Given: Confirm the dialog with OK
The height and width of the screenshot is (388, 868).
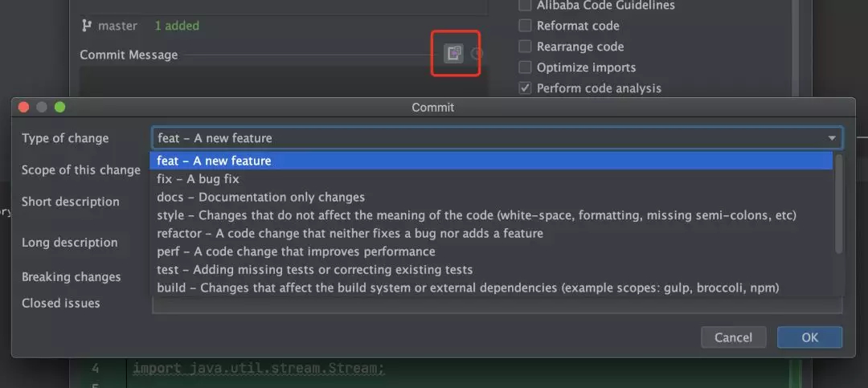Looking at the screenshot, I should 809,337.
